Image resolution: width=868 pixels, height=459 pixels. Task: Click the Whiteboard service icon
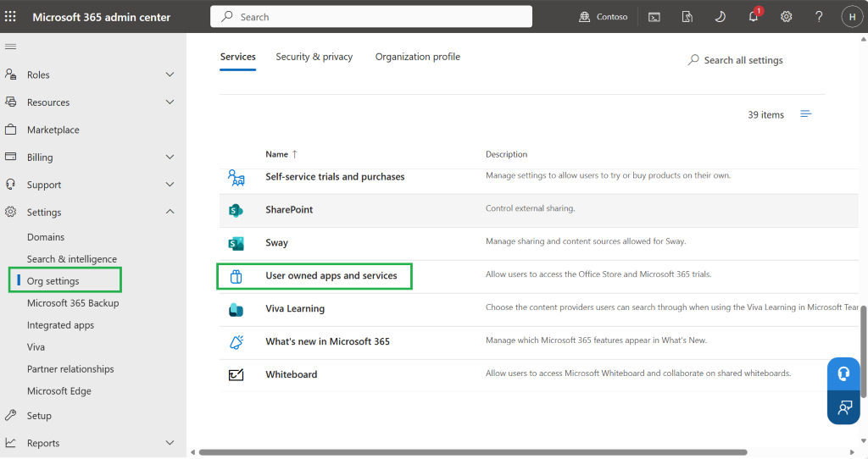pos(236,375)
